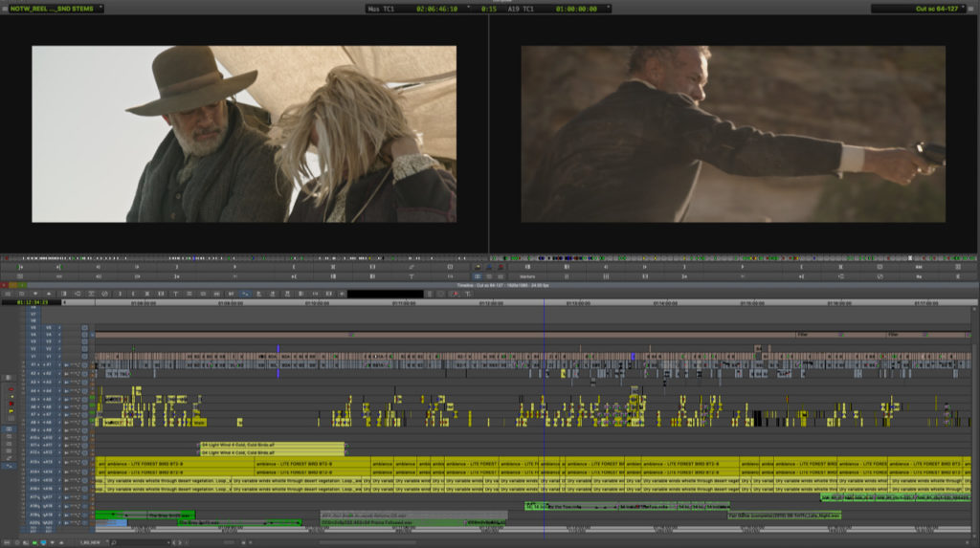Select red Overwrite Trim tool in Smart Tool
The image size is (980, 548).
pyautogui.click(x=11, y=405)
